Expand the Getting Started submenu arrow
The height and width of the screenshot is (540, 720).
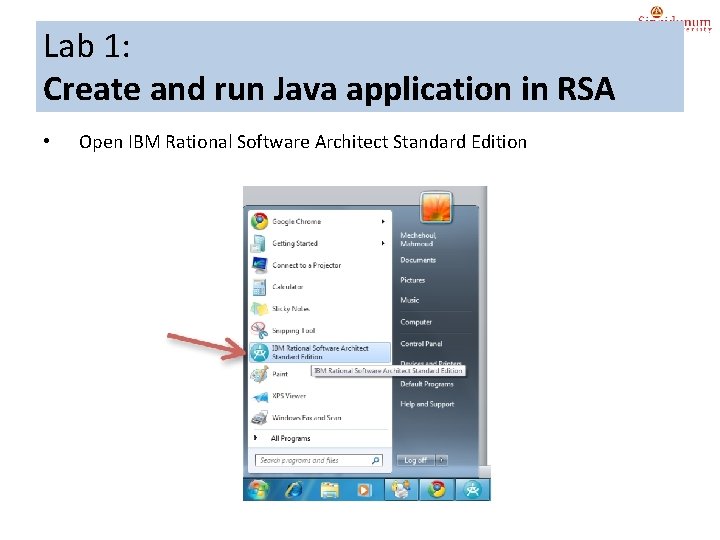point(383,243)
